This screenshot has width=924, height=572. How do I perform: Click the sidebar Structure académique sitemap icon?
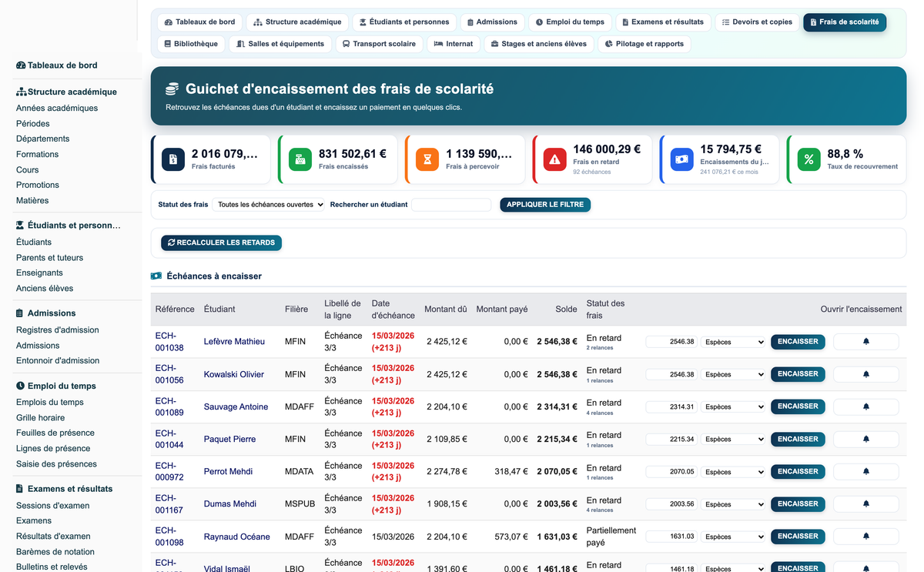[x=21, y=92]
